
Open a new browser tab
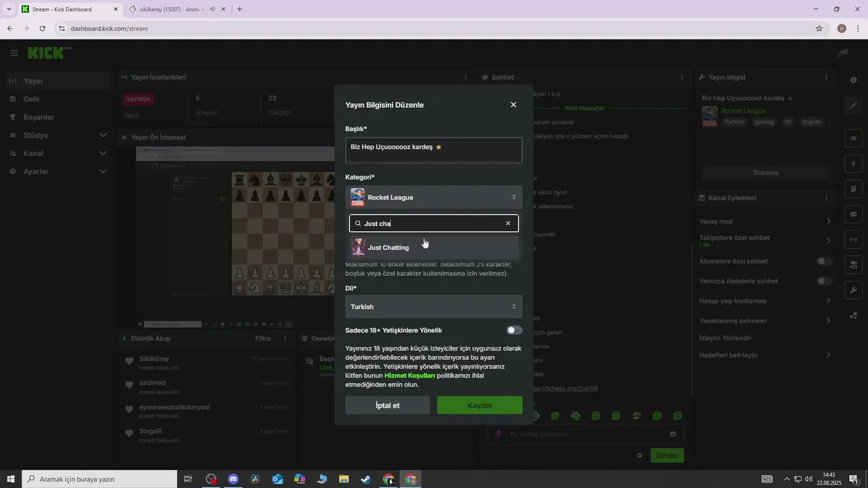click(x=239, y=9)
